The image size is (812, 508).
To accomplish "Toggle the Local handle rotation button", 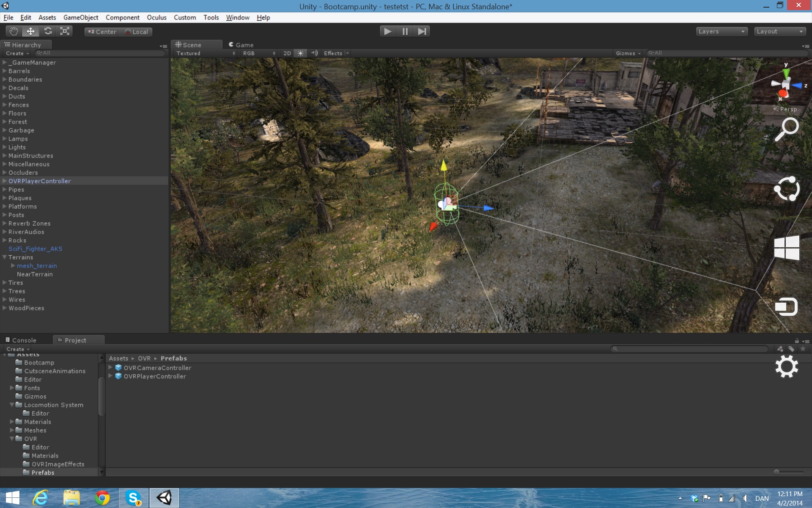I will pyautogui.click(x=136, y=32).
